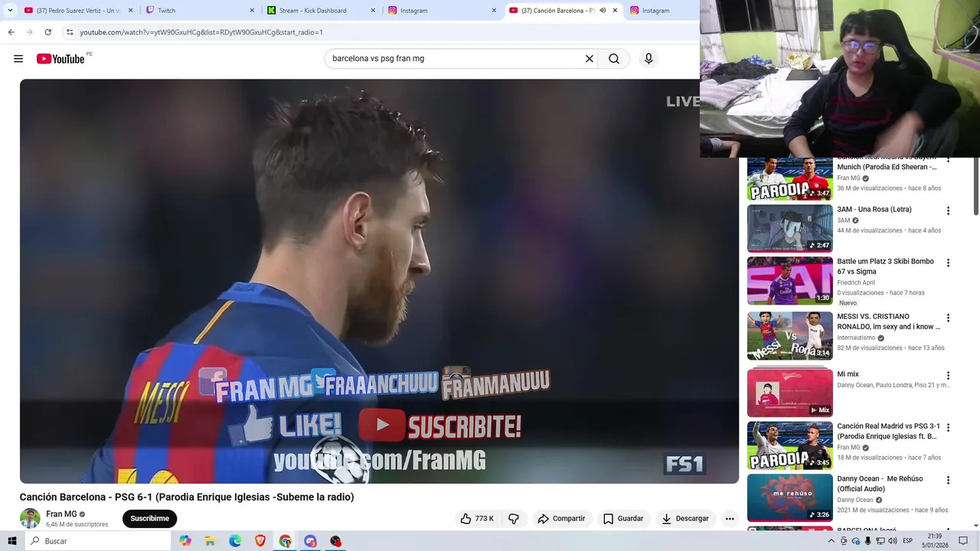The height and width of the screenshot is (551, 980).
Task: Open options for MESSI VS. CRISTIANO video
Action: (948, 318)
